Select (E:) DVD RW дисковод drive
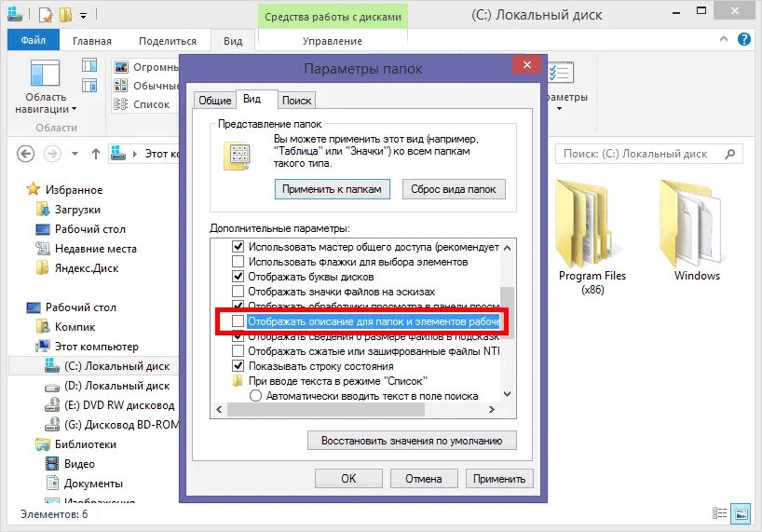 click(109, 405)
